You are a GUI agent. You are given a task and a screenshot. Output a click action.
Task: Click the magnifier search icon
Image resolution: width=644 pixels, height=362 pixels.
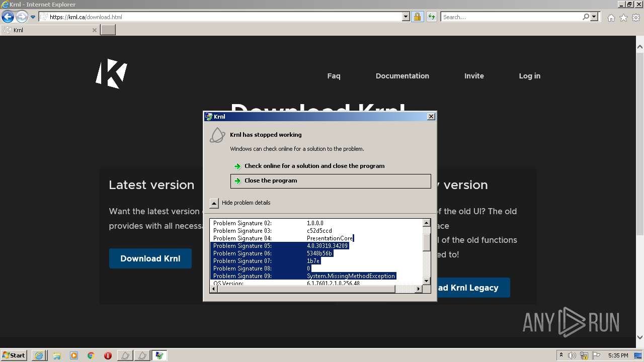pos(586,17)
